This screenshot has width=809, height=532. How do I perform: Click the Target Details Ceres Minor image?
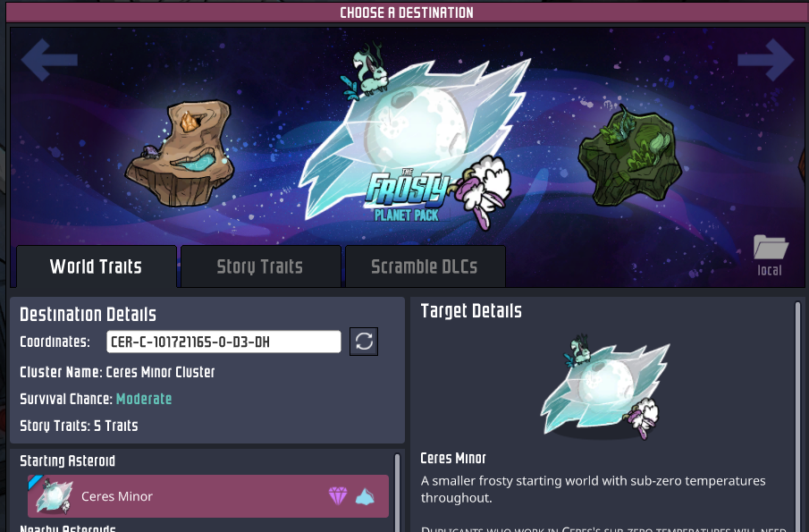605,386
